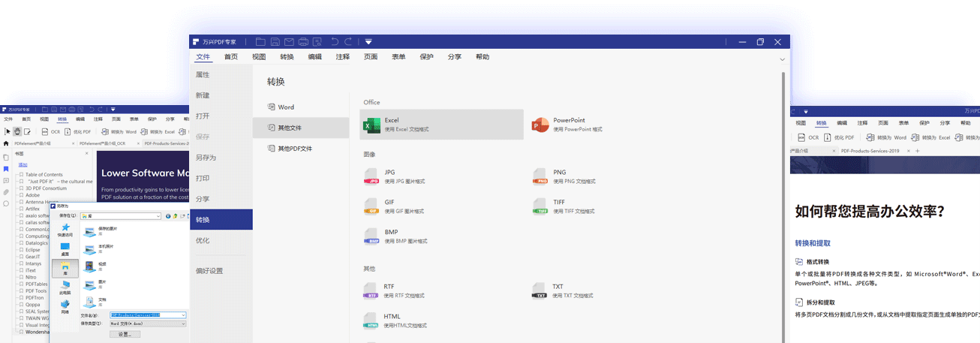Toggle Eclipse bookmark checkbox

pyautogui.click(x=22, y=250)
